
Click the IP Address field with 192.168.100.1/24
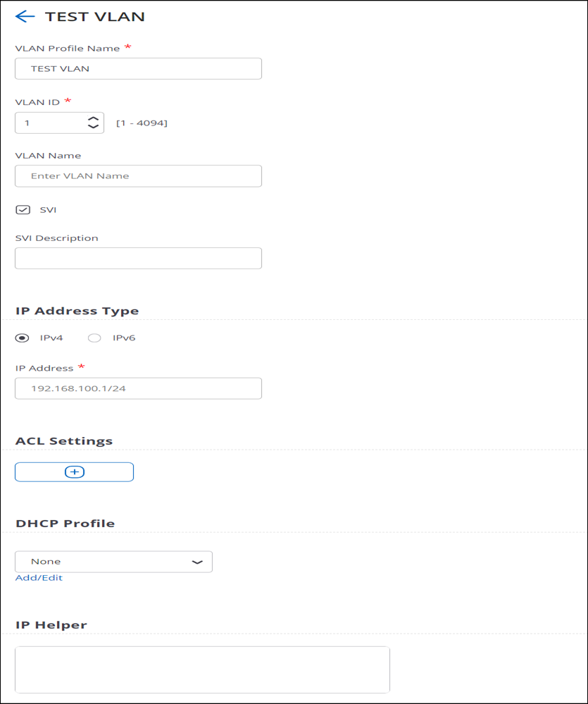pos(138,388)
